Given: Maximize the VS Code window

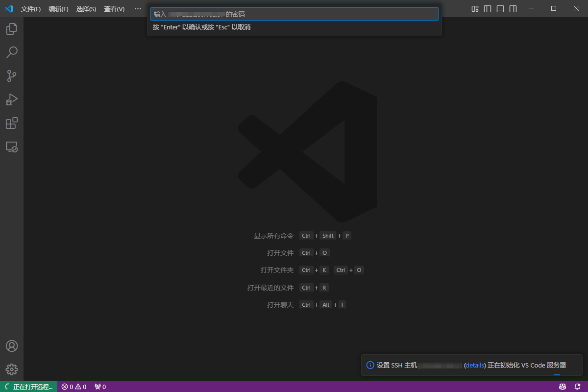Looking at the screenshot, I should click(554, 8).
